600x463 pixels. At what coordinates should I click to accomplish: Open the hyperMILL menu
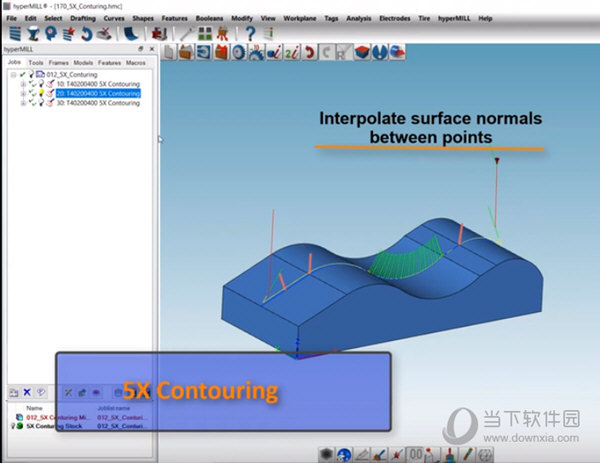[454, 18]
